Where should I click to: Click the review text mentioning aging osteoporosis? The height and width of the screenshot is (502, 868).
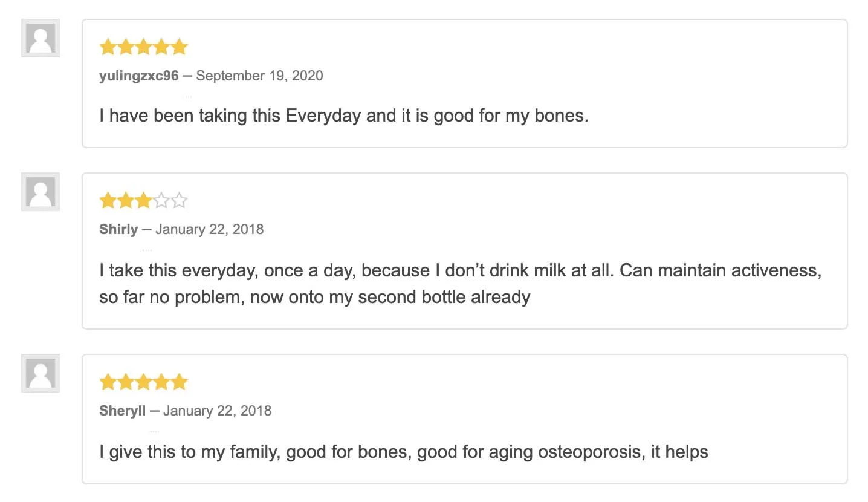(x=403, y=452)
